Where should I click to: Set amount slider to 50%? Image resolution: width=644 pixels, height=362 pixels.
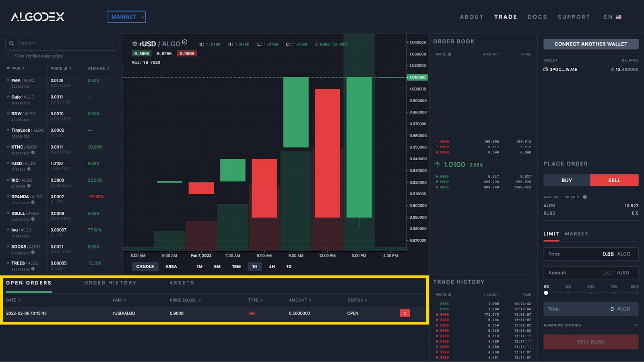coord(591,293)
